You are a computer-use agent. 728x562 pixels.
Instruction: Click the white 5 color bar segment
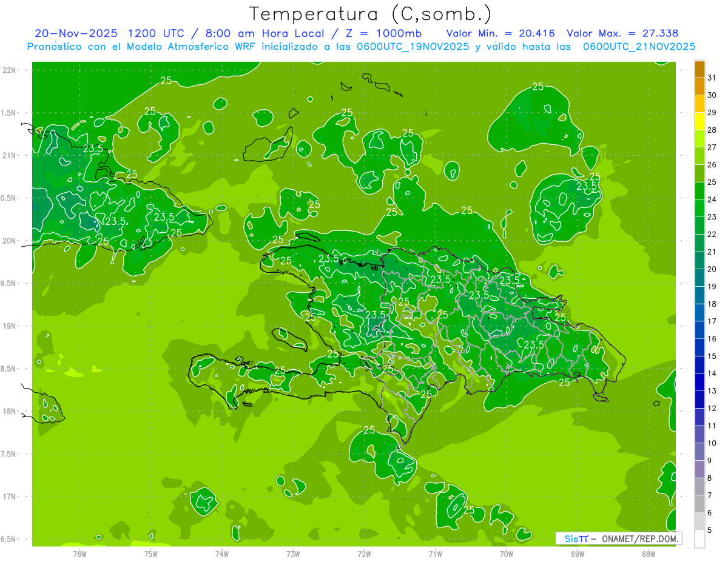(x=699, y=539)
